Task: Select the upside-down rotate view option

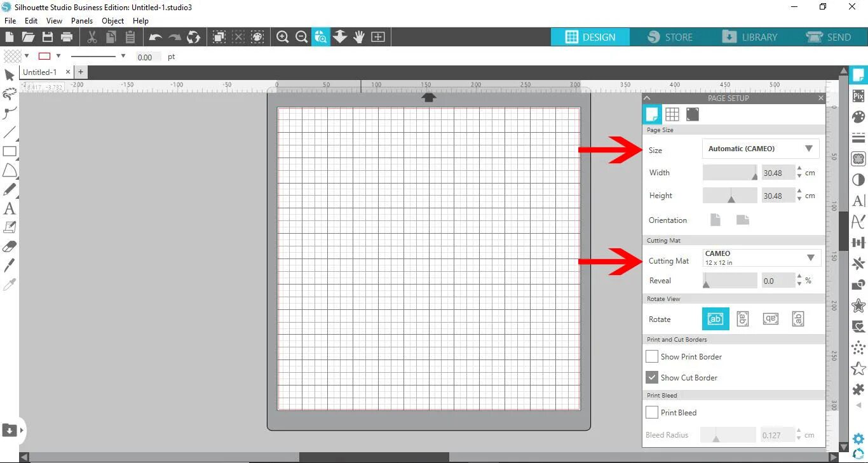Action: 771,319
